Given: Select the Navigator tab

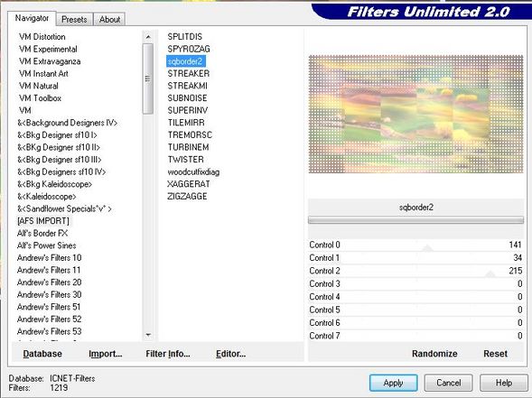Looking at the screenshot, I should [32, 18].
